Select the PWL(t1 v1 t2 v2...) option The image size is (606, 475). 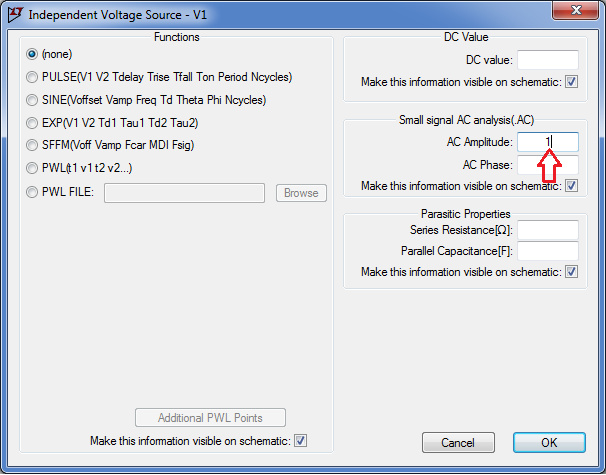point(32,168)
